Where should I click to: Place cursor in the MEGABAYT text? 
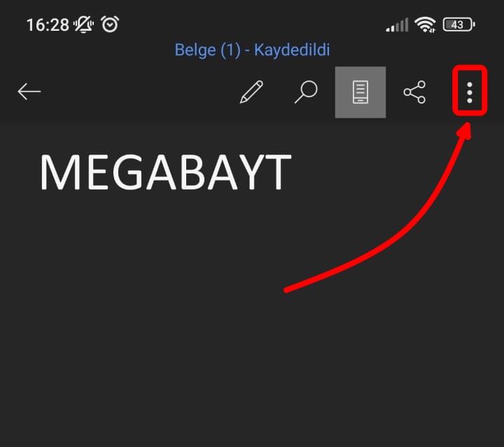[x=165, y=172]
